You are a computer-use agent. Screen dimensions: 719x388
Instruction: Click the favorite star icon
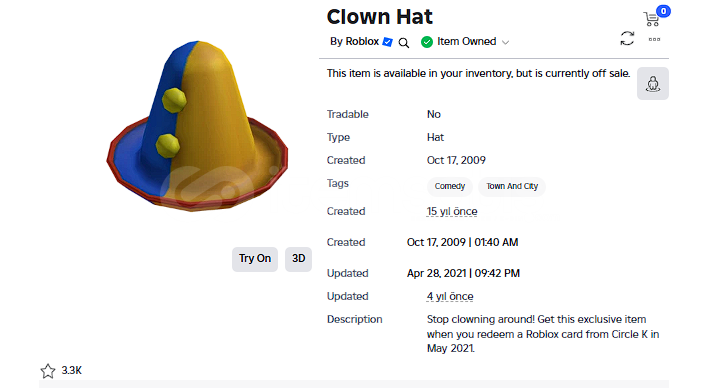tap(48, 371)
